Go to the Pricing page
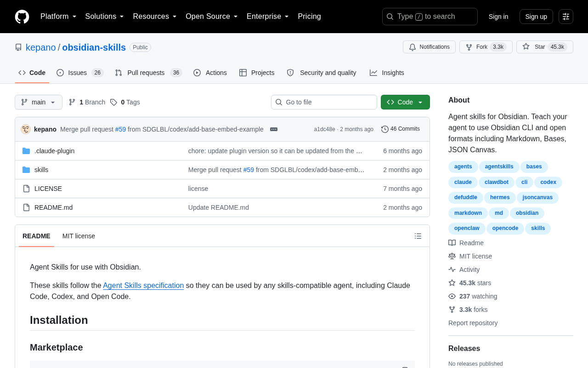 coord(309,17)
